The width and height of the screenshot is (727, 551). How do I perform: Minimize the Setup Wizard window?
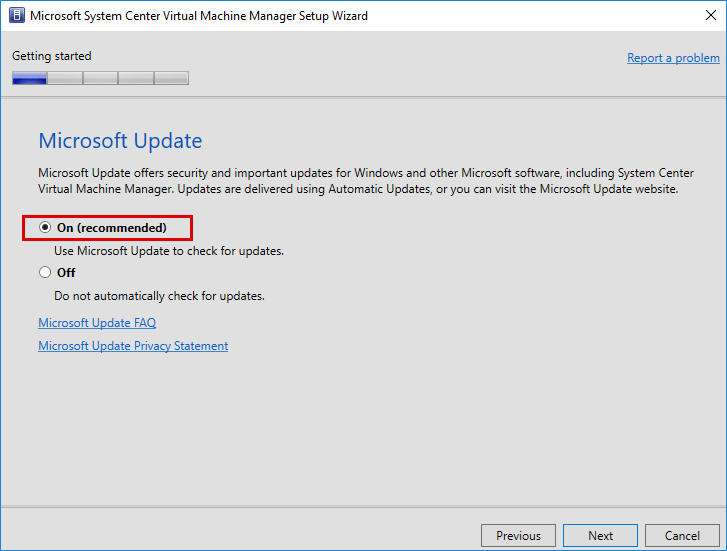[x=610, y=16]
